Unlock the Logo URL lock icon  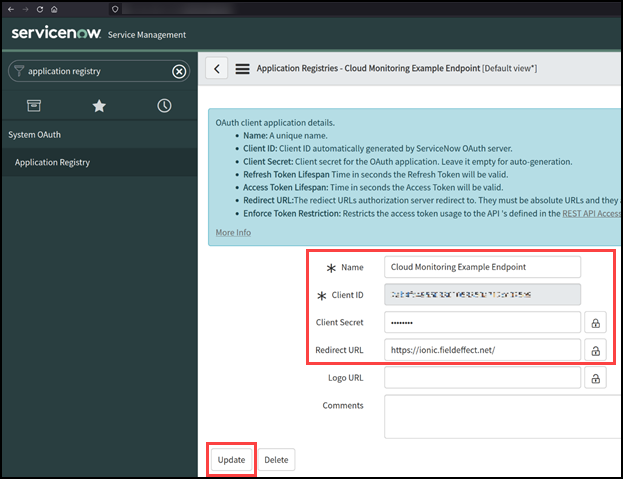pyautogui.click(x=595, y=378)
